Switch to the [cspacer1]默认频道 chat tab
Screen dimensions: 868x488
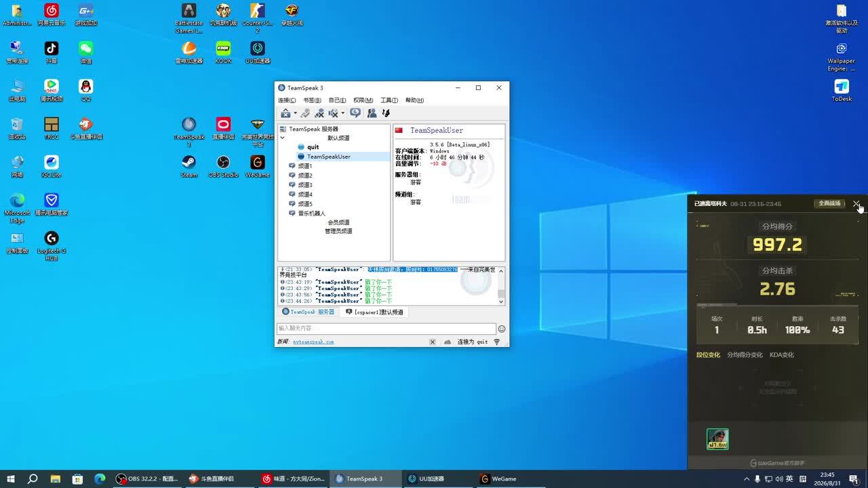[374, 312]
